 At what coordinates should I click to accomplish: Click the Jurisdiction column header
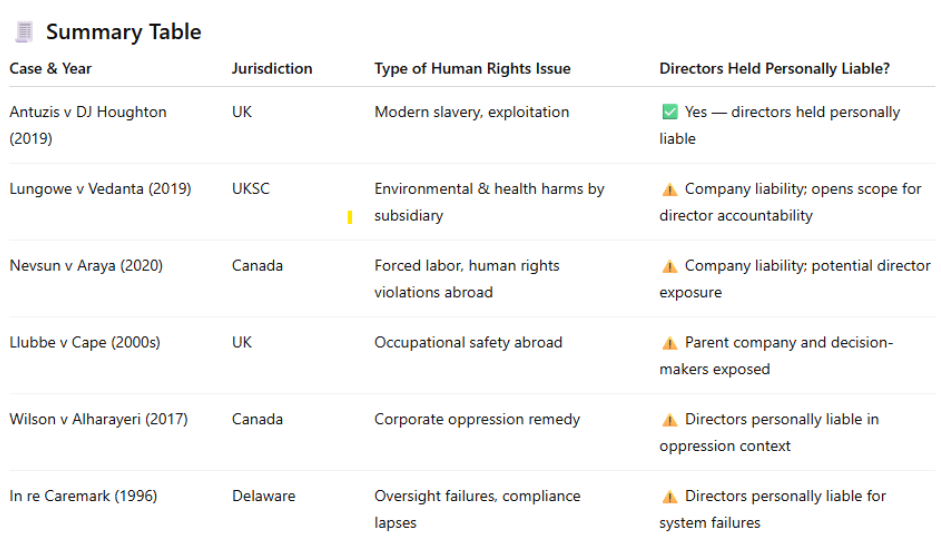point(272,69)
